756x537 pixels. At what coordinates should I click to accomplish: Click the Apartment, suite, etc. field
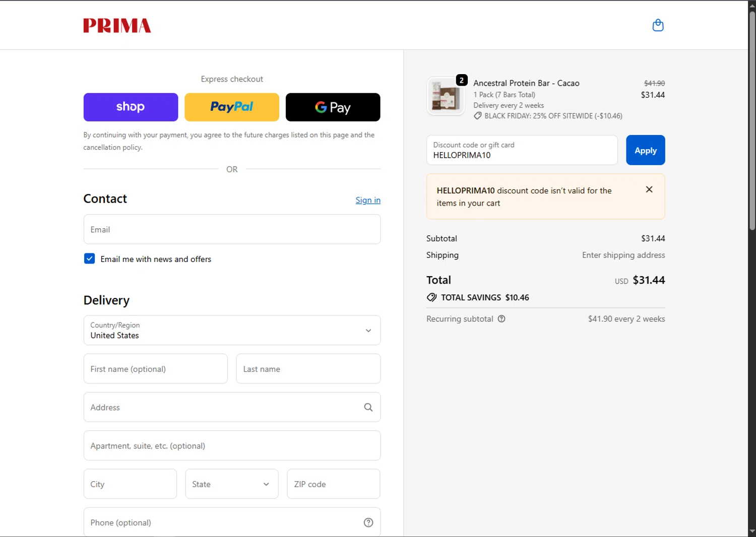[x=232, y=445]
